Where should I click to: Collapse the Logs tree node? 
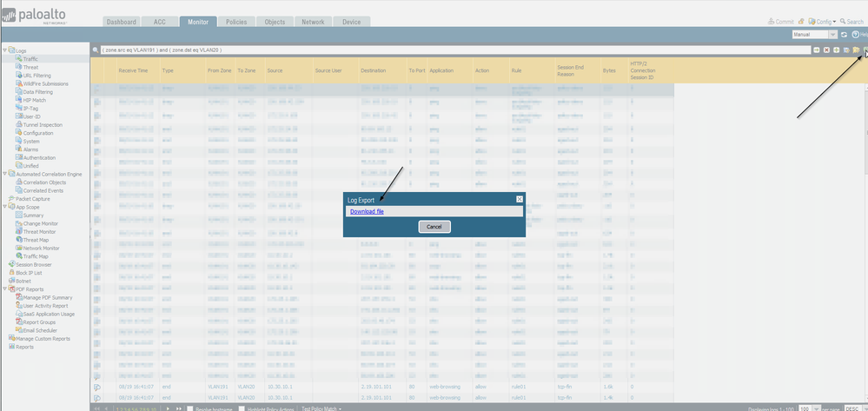point(4,50)
